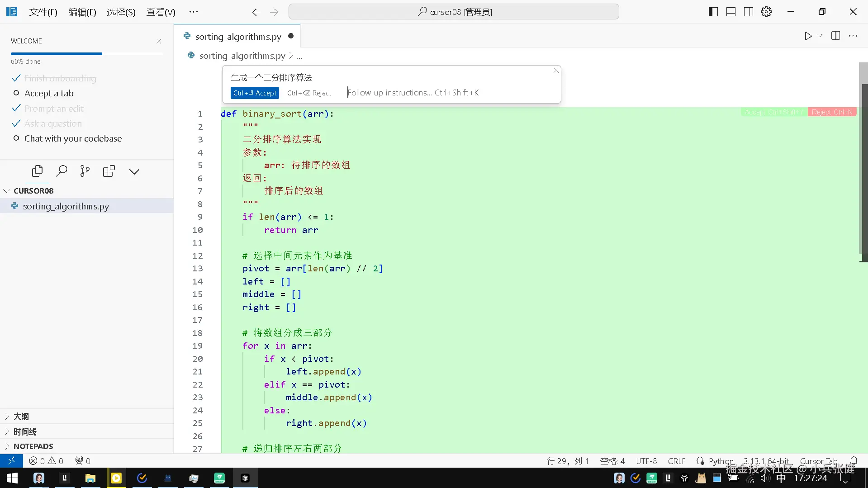
Task: Open run options dropdown arrow
Action: click(820, 36)
